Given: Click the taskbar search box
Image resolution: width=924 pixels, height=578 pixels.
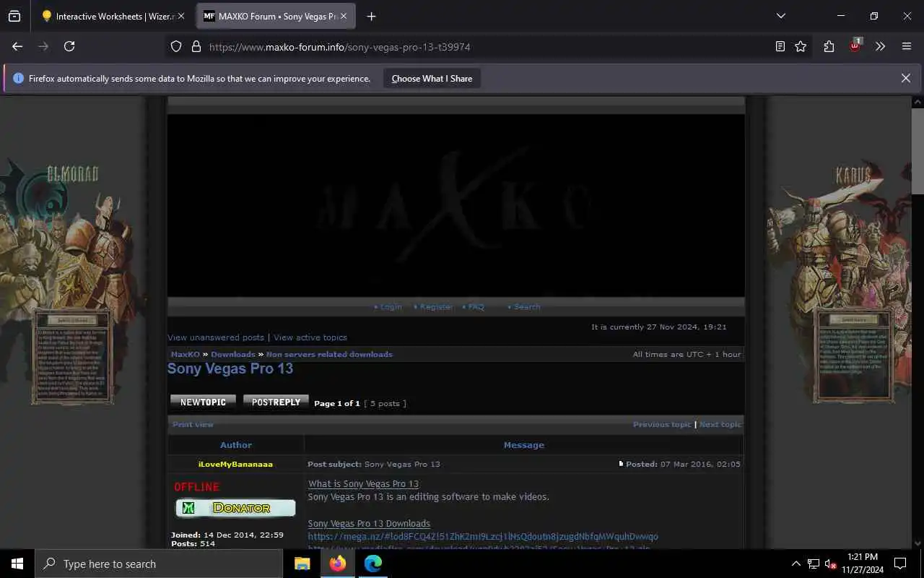Looking at the screenshot, I should (159, 564).
